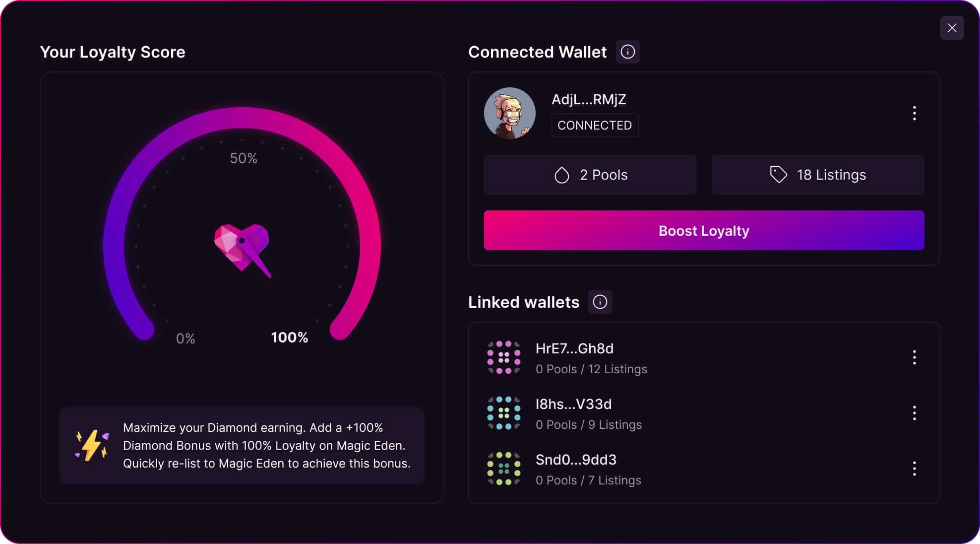
Task: Open the Connected Wallet info tooltip
Action: [x=627, y=51]
